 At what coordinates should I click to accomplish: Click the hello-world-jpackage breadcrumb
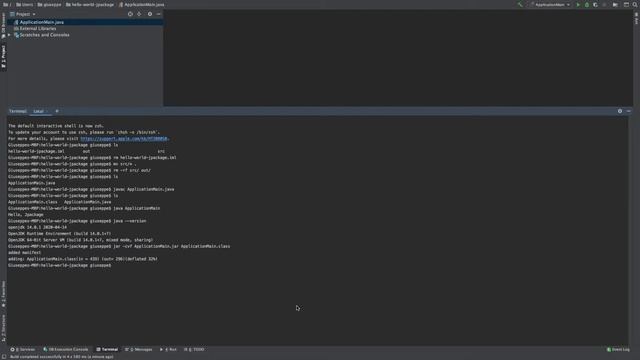(x=90, y=4)
